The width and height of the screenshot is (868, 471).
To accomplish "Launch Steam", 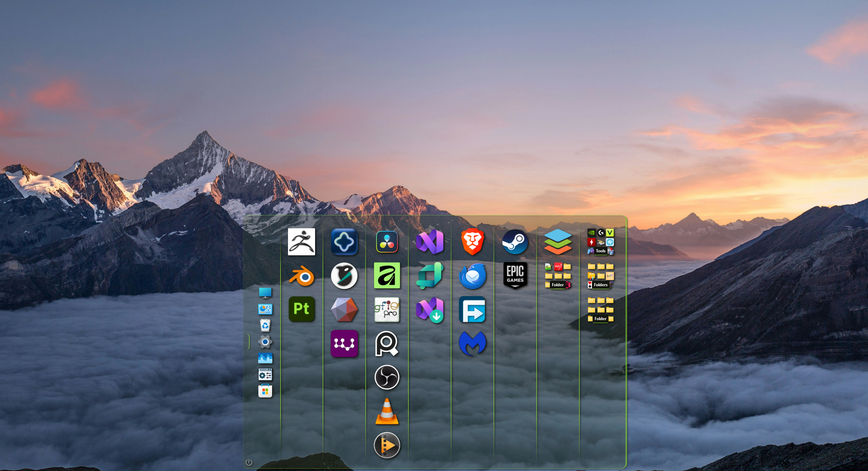I will point(515,242).
